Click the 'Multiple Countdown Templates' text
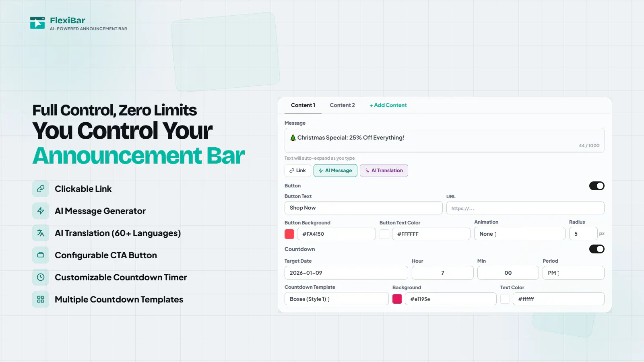Image resolution: width=644 pixels, height=362 pixels. tap(119, 300)
